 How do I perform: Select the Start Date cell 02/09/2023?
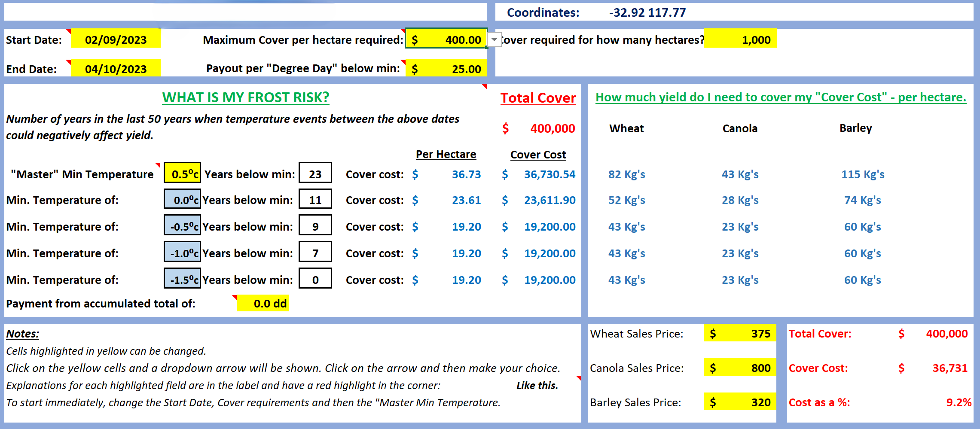(116, 40)
